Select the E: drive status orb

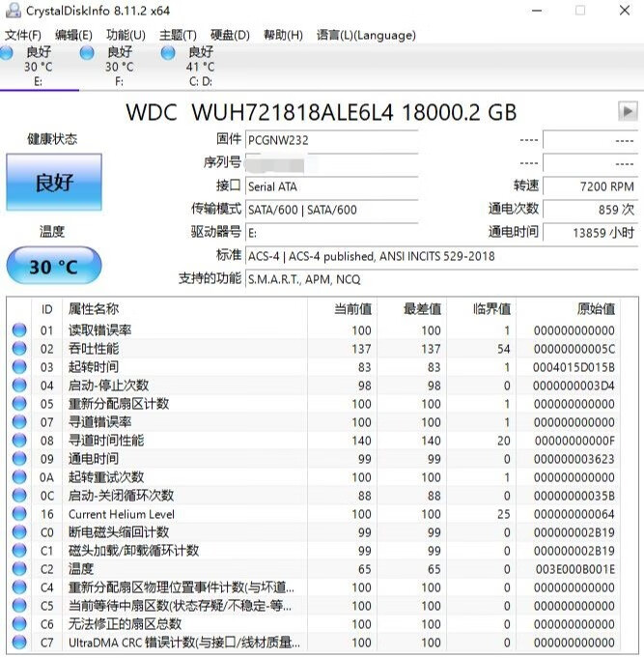(x=6, y=54)
